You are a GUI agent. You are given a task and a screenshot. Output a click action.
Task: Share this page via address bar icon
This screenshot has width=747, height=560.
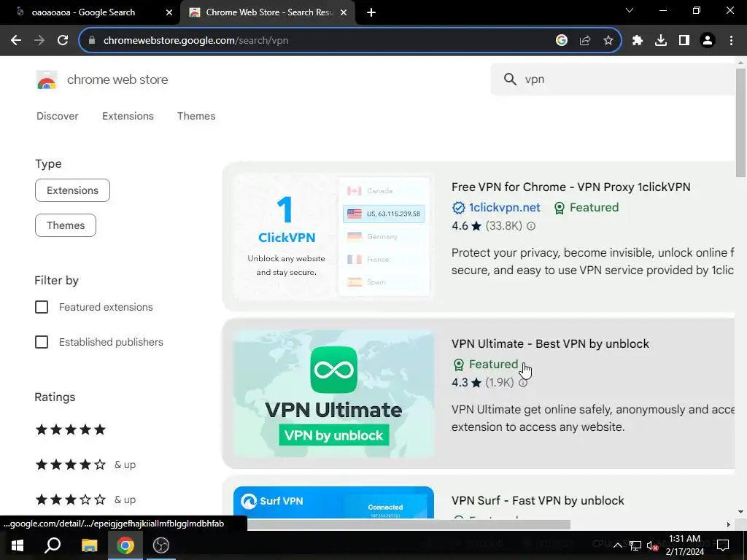coord(585,41)
